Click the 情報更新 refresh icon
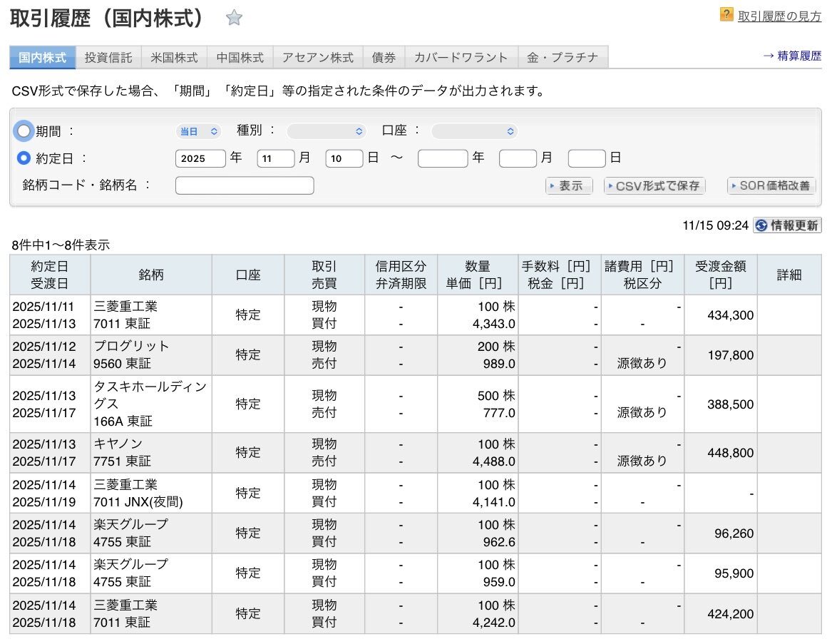Screen dimensions: 832x644 click(761, 225)
